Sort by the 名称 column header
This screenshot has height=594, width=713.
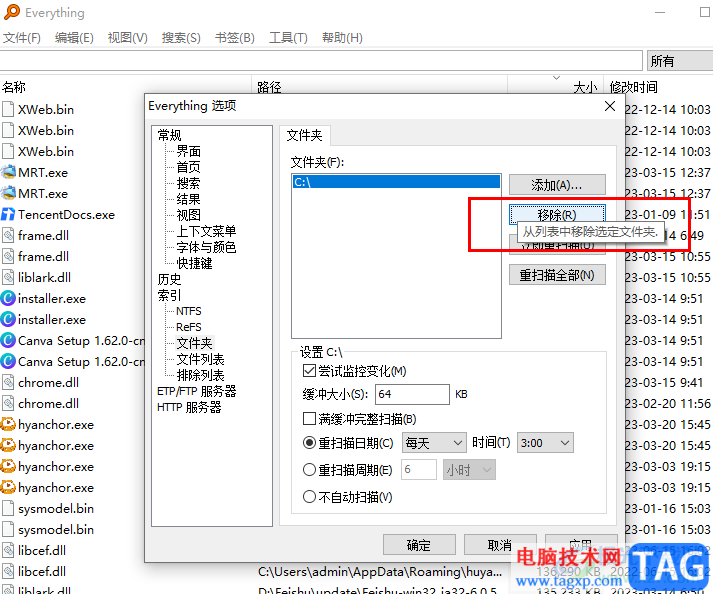(x=14, y=86)
